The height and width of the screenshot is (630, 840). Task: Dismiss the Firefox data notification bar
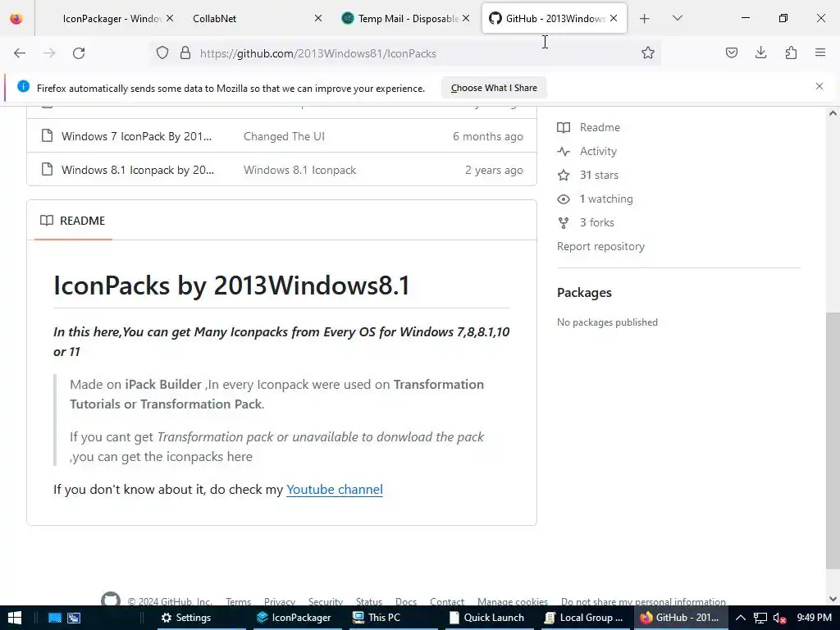coord(819,86)
